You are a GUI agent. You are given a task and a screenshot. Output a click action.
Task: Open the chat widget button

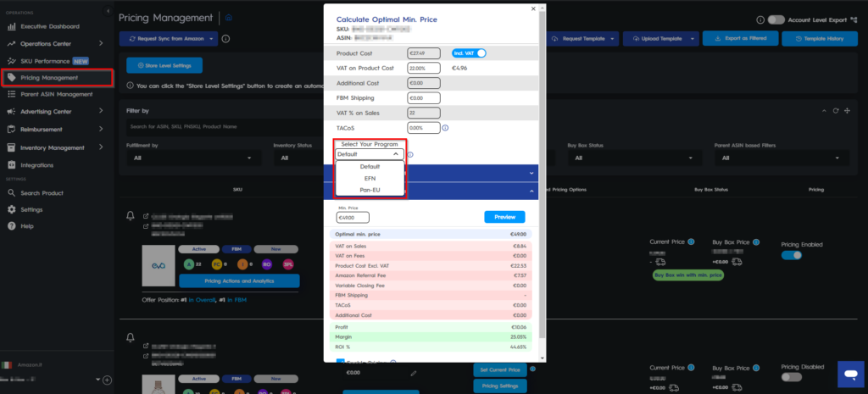coord(851,375)
